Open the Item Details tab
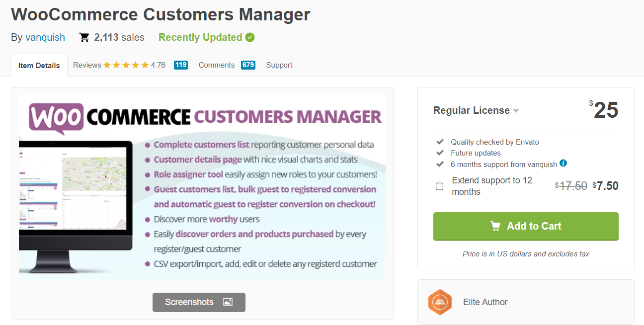This screenshot has width=644, height=325. (39, 66)
